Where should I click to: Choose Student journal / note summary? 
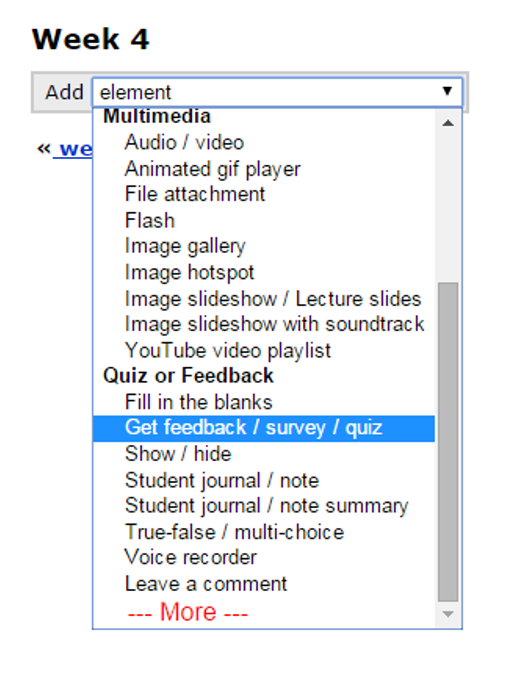pos(264,506)
